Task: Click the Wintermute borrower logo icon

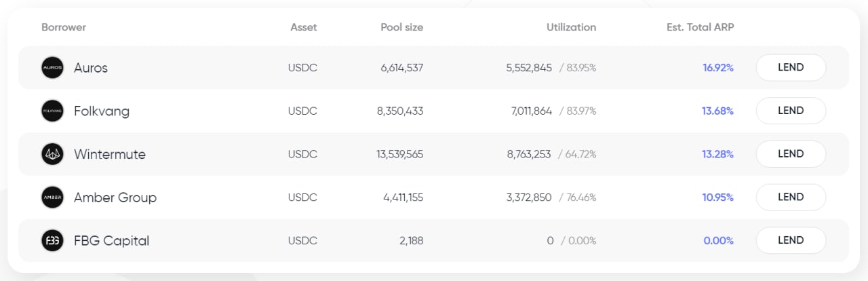Action: (52, 154)
